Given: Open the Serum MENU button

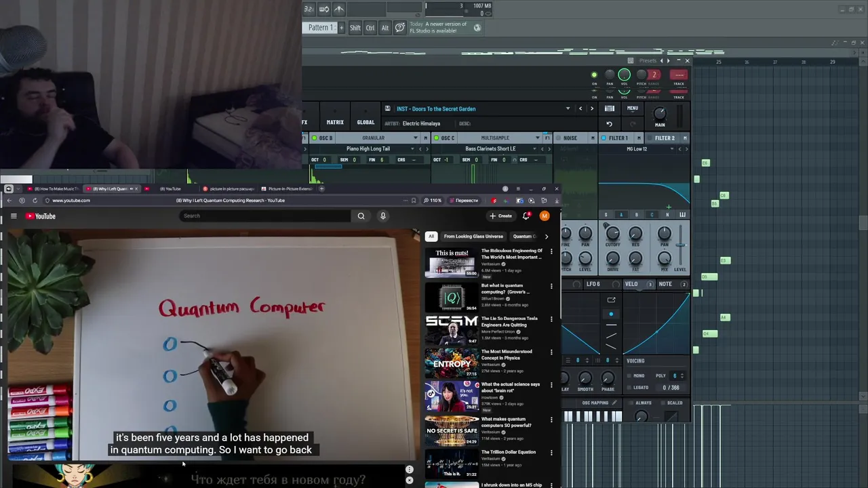Looking at the screenshot, I should pos(633,108).
